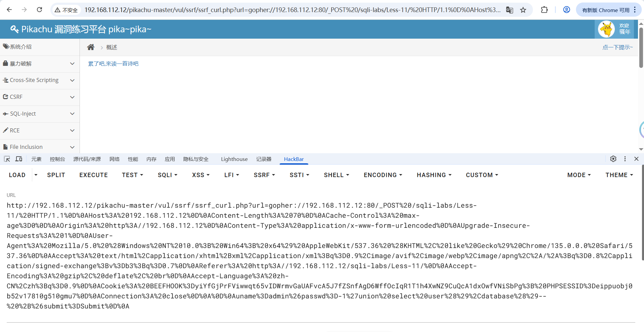Reload the page with the refresh icon
The height and width of the screenshot is (332, 644).
[39, 10]
